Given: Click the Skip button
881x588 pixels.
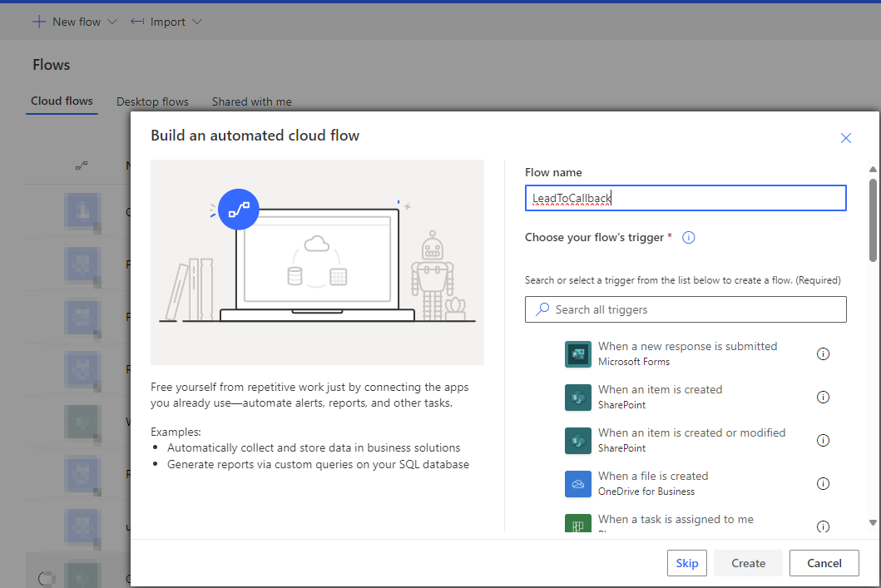Looking at the screenshot, I should tap(686, 563).
